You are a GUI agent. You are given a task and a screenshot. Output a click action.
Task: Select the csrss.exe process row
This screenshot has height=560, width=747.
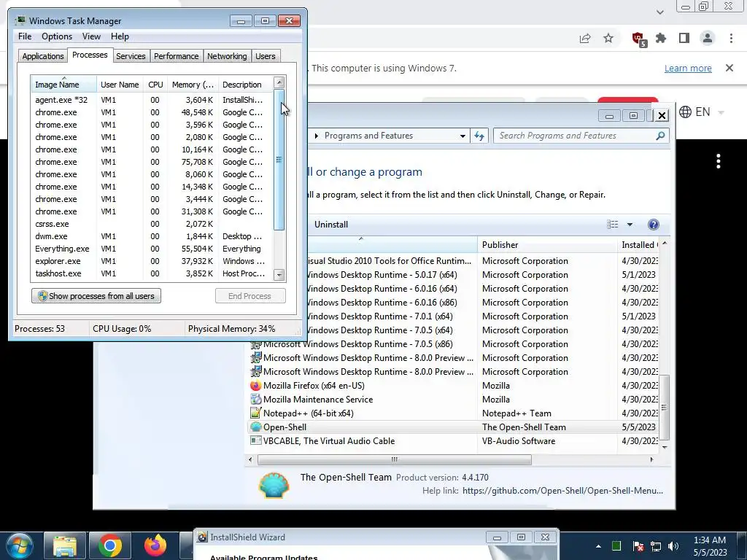(152, 224)
